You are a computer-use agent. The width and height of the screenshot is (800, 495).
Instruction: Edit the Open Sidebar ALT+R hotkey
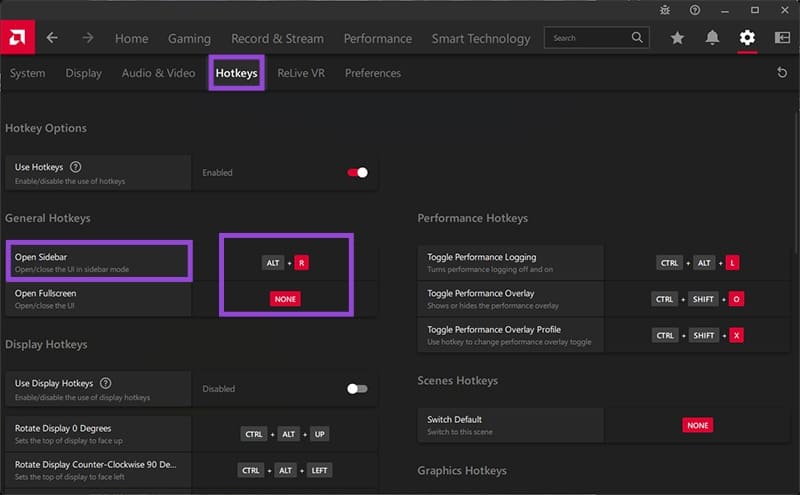285,263
